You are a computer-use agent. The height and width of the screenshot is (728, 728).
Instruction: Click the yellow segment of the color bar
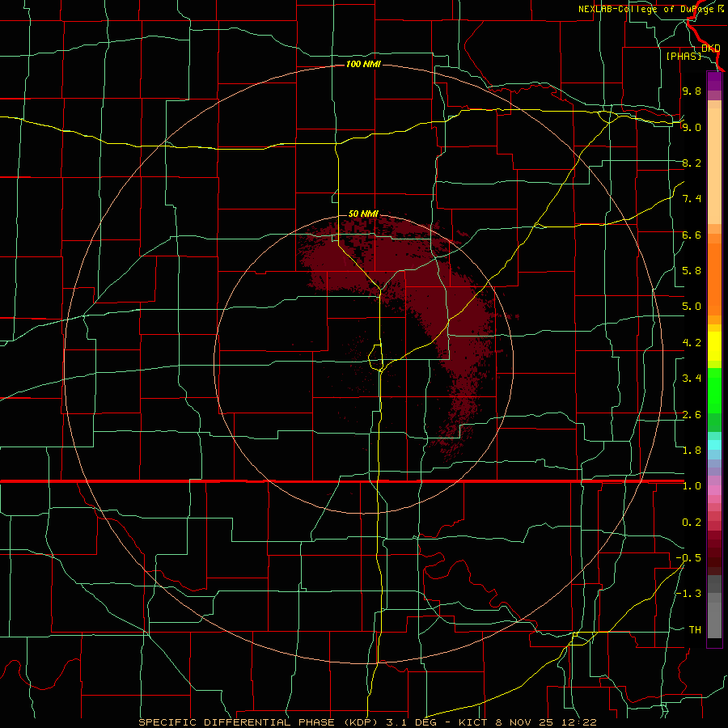(714, 346)
